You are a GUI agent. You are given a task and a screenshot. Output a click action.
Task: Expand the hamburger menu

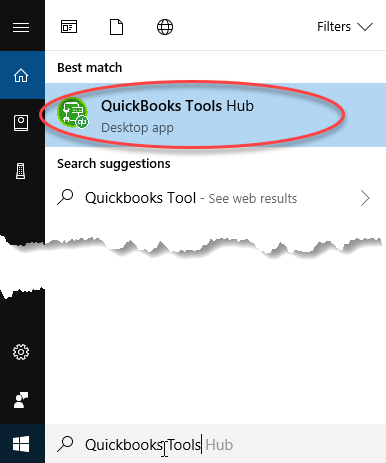coord(21,27)
